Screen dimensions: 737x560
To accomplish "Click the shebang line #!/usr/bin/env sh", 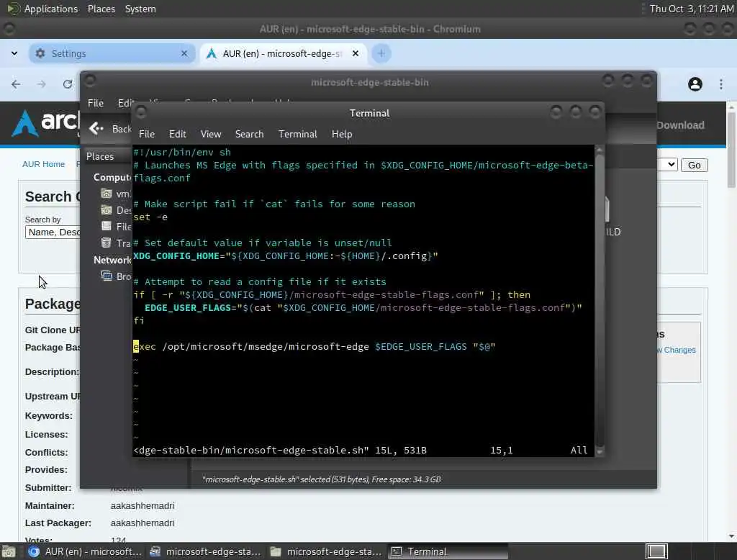I will click(x=182, y=153).
